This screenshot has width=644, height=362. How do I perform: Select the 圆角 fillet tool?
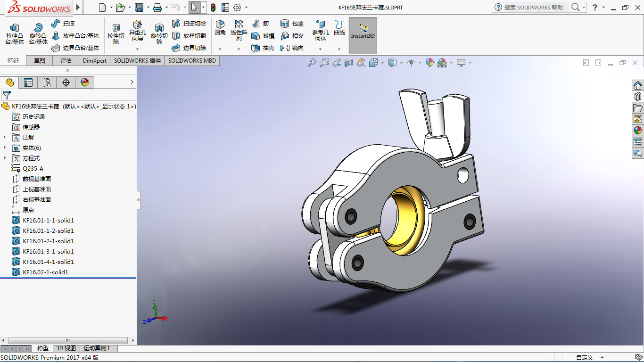point(220,28)
